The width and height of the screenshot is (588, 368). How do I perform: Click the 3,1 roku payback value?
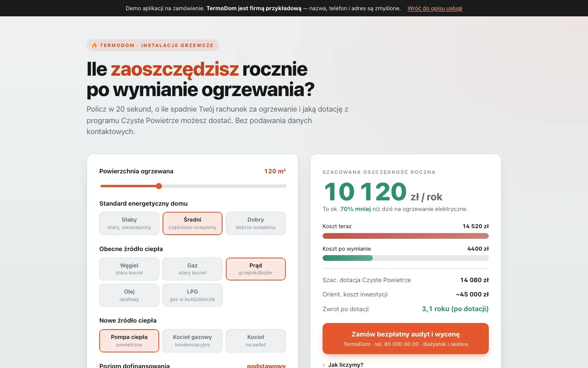click(x=455, y=309)
